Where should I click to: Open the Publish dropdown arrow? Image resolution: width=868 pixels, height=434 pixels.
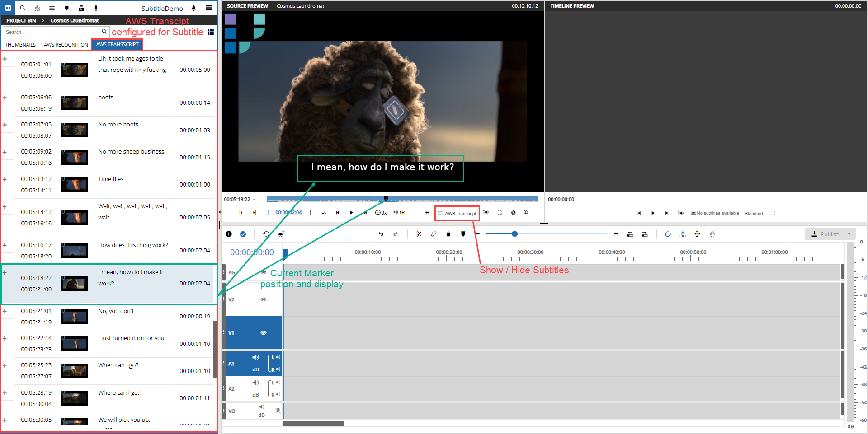pyautogui.click(x=849, y=234)
